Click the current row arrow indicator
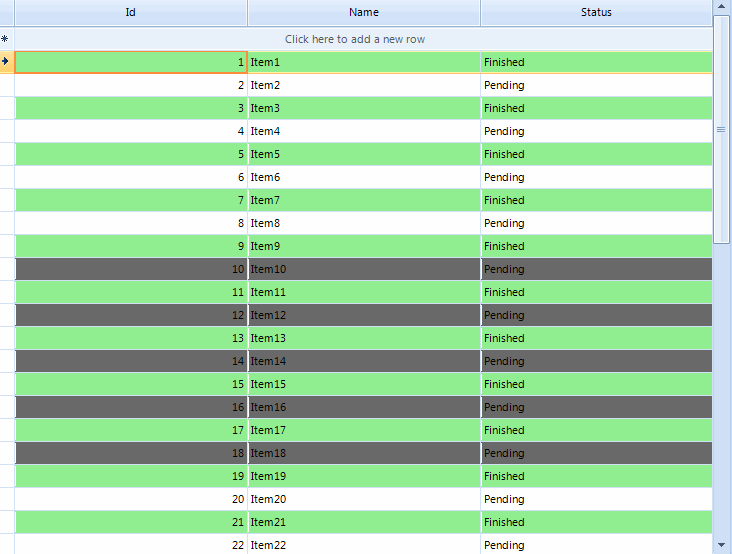Image resolution: width=732 pixels, height=554 pixels. (5, 62)
